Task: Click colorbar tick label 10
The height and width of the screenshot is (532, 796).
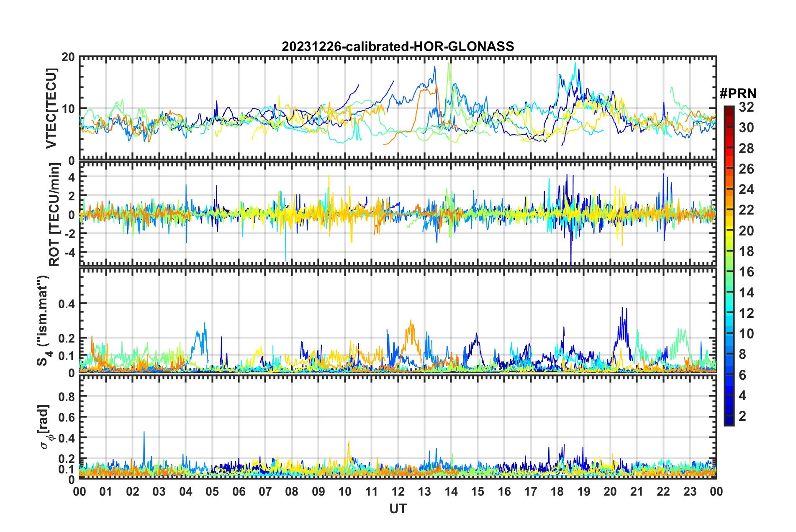Action: [x=746, y=333]
